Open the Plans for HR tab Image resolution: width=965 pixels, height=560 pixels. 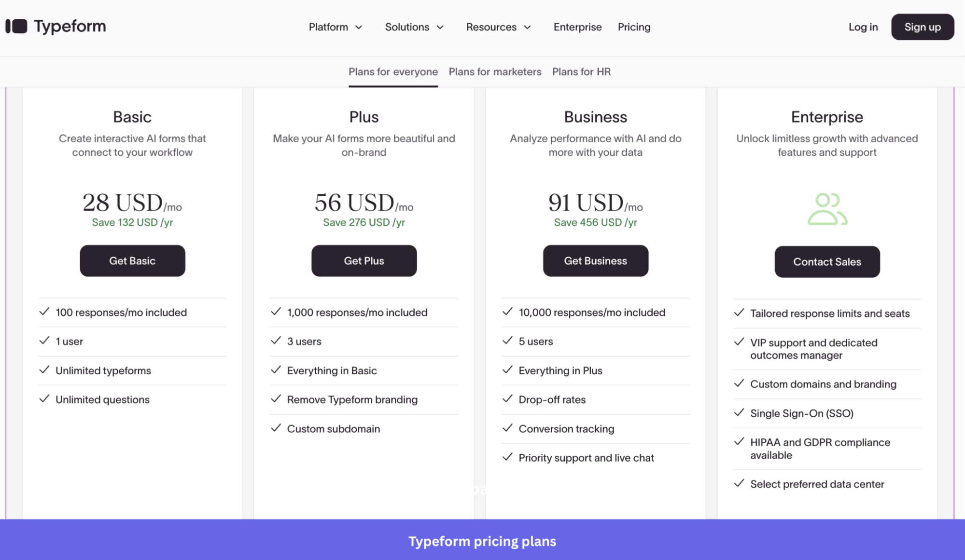pos(581,71)
